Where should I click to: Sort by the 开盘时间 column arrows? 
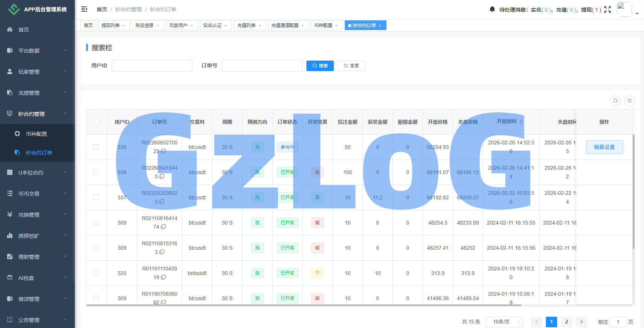coord(521,121)
